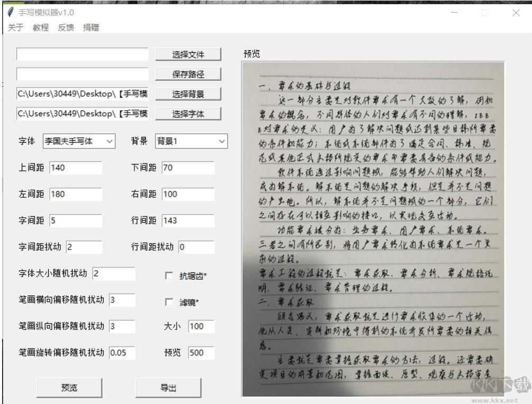Click the 保存路径 button
The width and height of the screenshot is (532, 404).
pyautogui.click(x=188, y=74)
